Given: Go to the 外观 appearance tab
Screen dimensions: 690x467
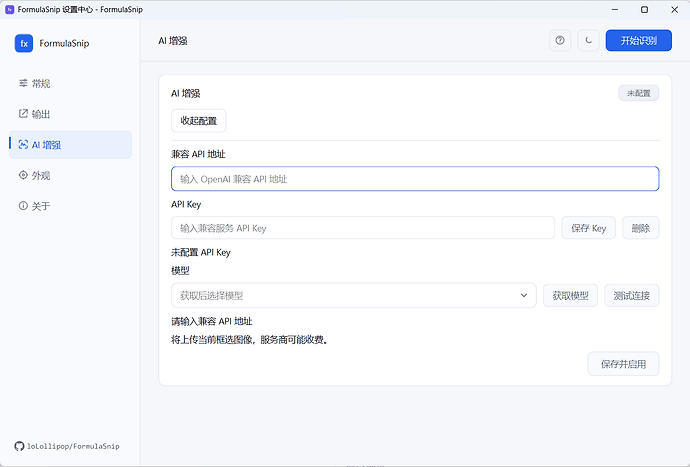Looking at the screenshot, I should (70, 175).
